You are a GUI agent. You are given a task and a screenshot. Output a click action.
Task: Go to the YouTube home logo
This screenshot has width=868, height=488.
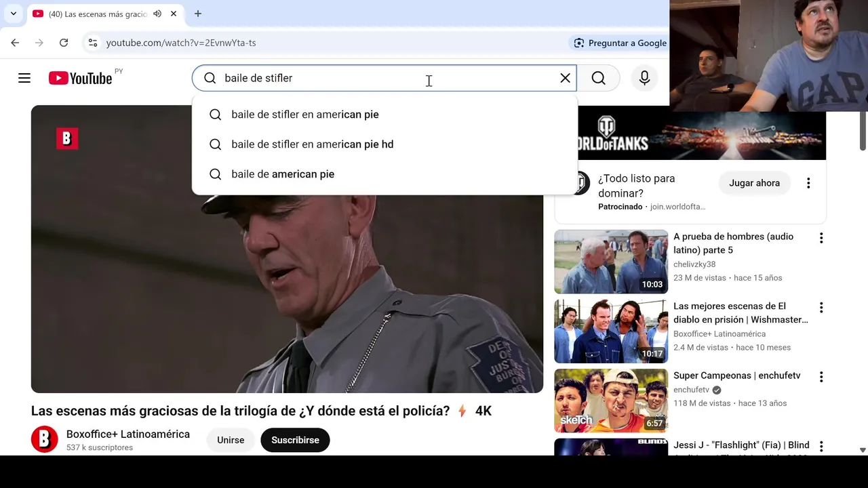point(80,79)
